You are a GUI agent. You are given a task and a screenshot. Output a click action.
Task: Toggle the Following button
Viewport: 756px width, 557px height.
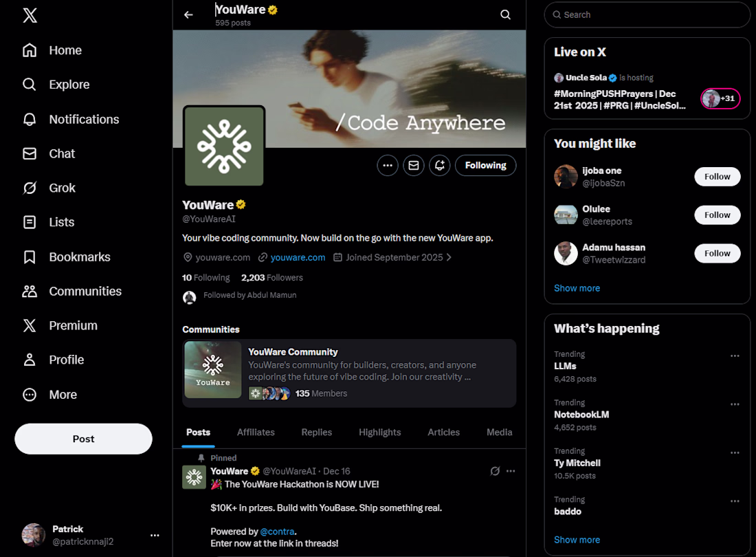[x=485, y=166]
